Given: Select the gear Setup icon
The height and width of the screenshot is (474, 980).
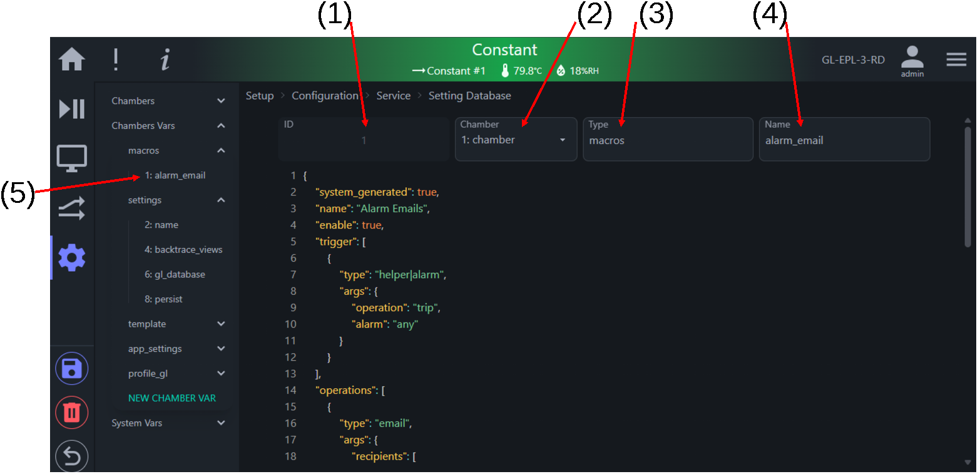Looking at the screenshot, I should (x=72, y=257).
